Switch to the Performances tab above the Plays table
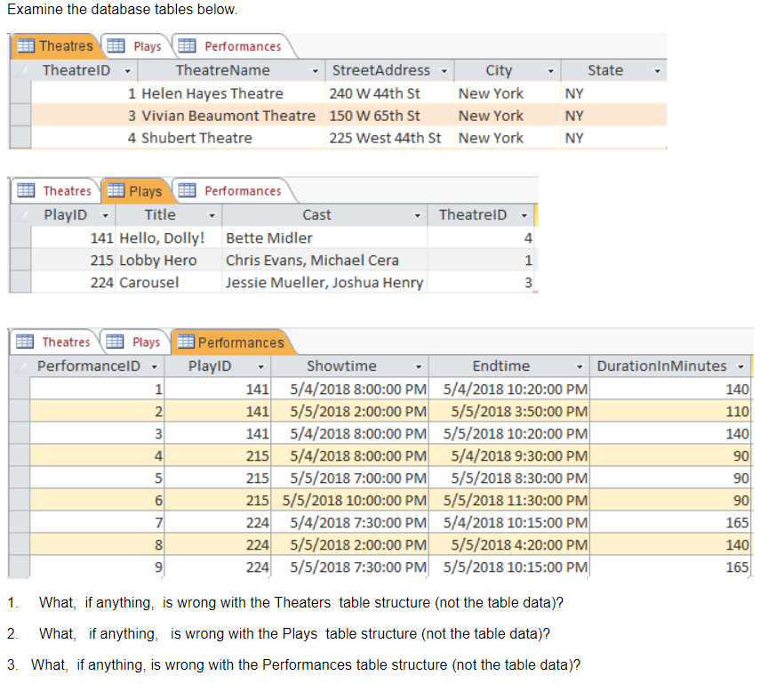The width and height of the screenshot is (784, 692). click(242, 191)
